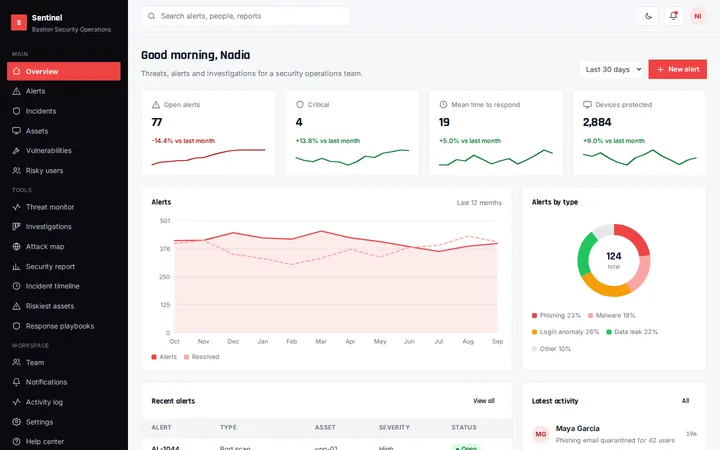720x450 pixels.
Task: Open the Security report menu item
Action: coord(64,266)
